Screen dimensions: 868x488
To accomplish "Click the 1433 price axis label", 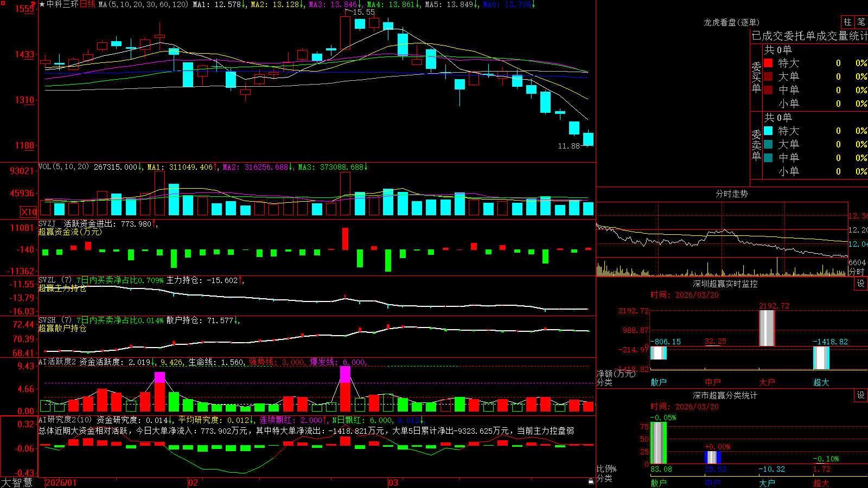I will 25,54.
